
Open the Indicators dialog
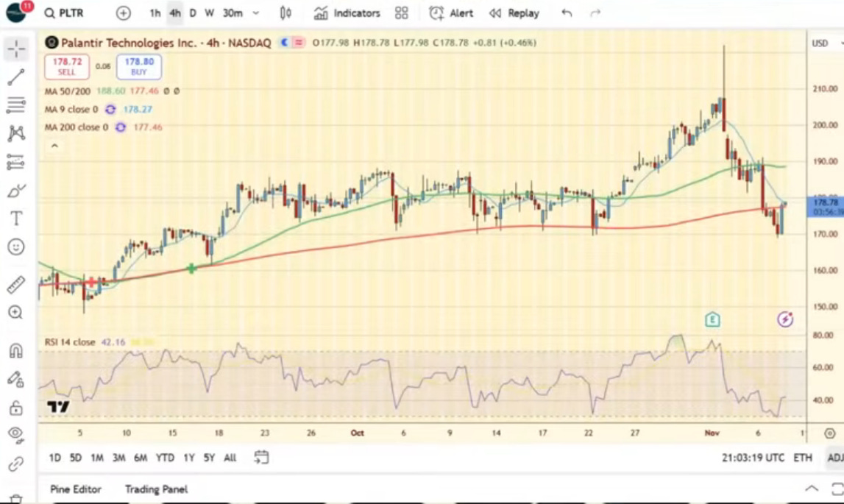click(x=347, y=13)
